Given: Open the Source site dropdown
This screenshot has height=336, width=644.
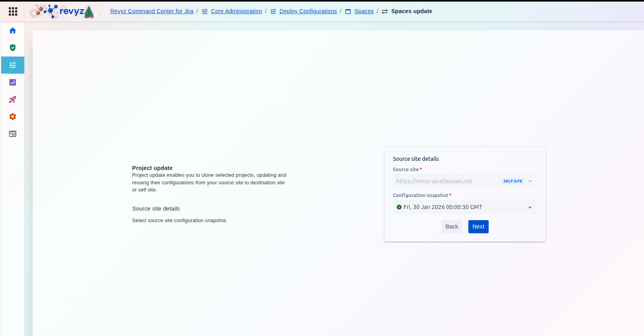Looking at the screenshot, I should coord(530,181).
